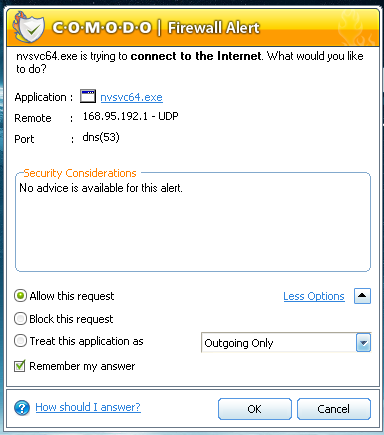
Task: Confirm the alert with the OK button
Action: coord(255,409)
